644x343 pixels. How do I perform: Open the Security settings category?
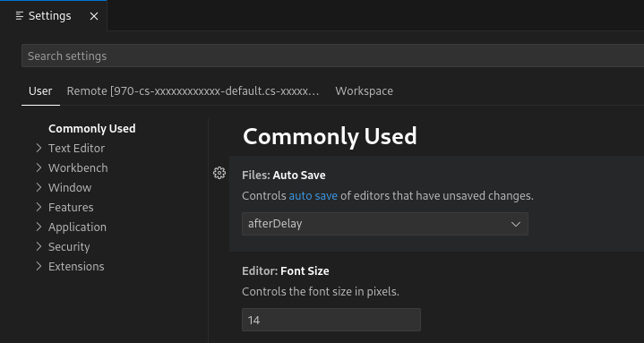click(x=69, y=246)
